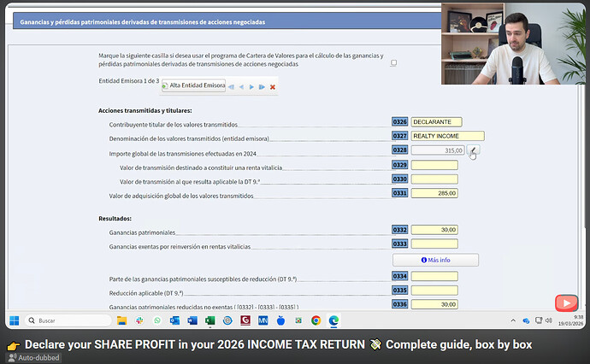Viewport: 590px width, 364px height.
Task: Open Excel from the taskbar
Action: tap(210, 320)
